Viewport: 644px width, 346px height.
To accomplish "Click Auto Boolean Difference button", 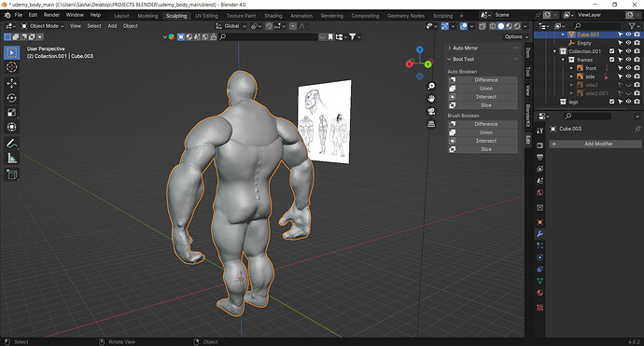I will [x=483, y=80].
